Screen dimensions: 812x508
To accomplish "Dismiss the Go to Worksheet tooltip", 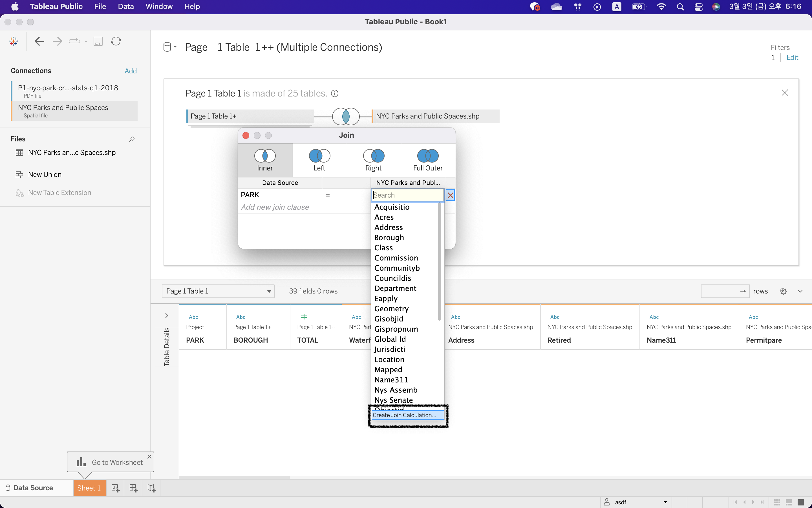I will tap(149, 457).
